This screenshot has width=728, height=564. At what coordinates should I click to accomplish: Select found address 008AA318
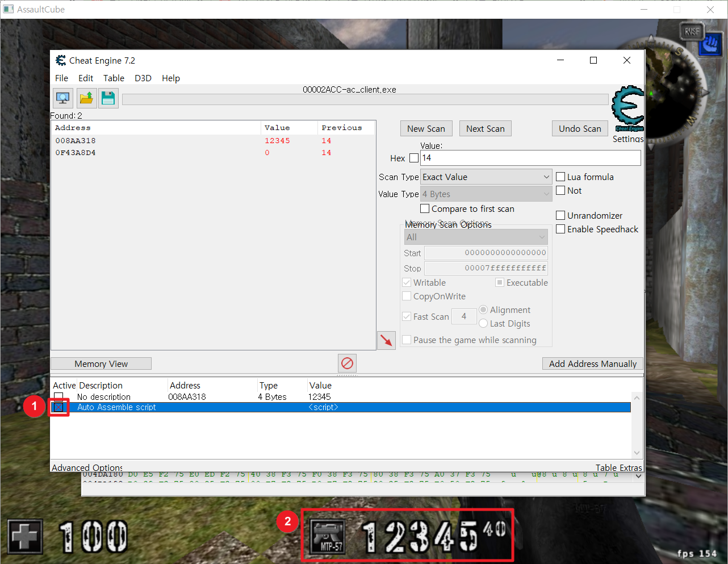[x=76, y=141]
